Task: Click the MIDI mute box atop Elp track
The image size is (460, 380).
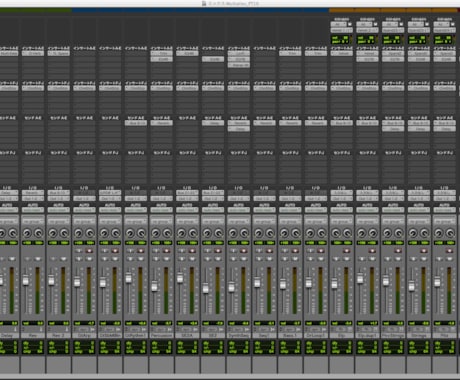Action: click(350, 24)
